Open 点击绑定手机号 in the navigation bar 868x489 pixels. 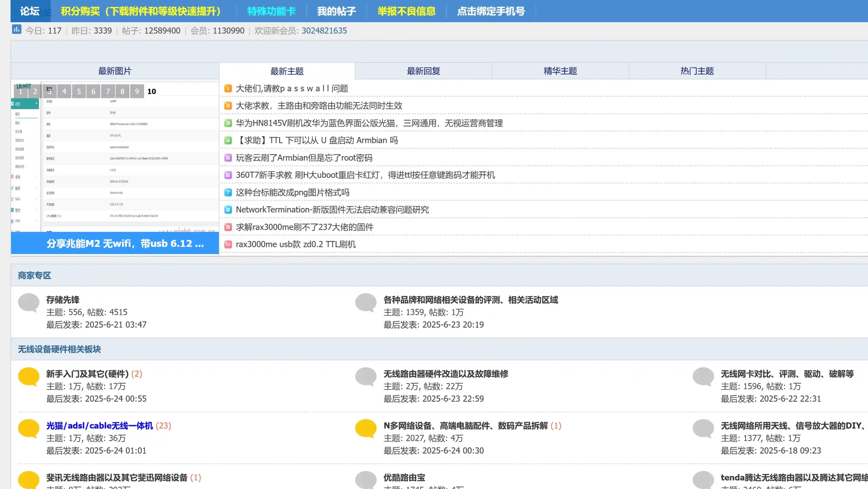(x=491, y=11)
